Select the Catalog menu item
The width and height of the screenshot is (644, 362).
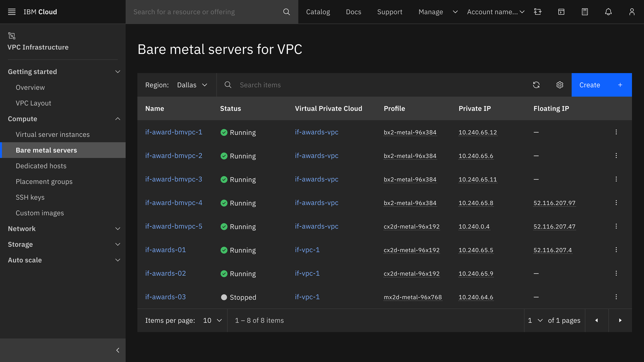coord(318,12)
